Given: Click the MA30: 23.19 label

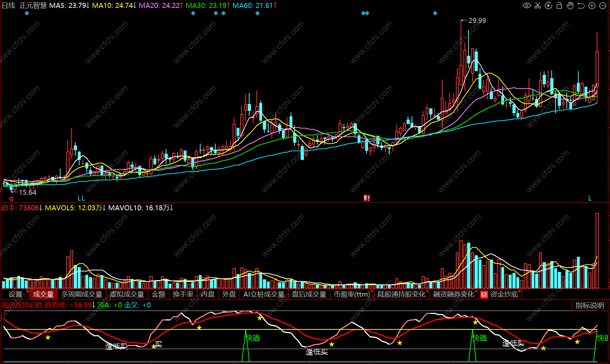Looking at the screenshot, I should coord(208,5).
